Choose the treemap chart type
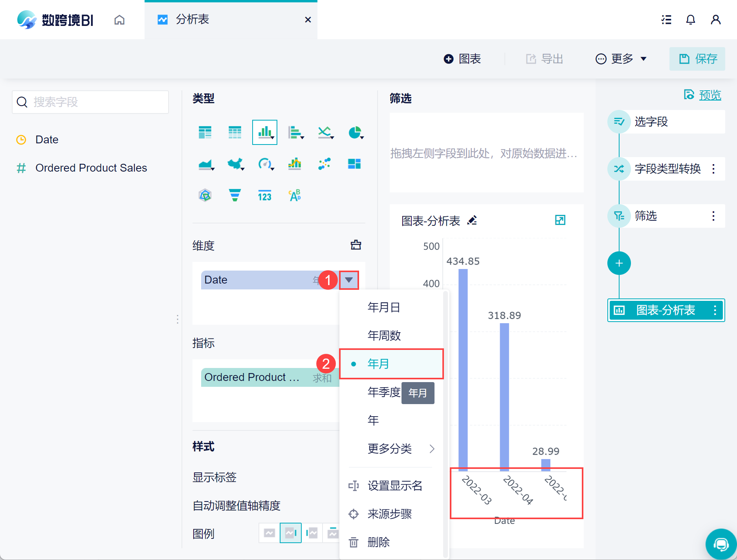This screenshot has width=737, height=560. (354, 164)
